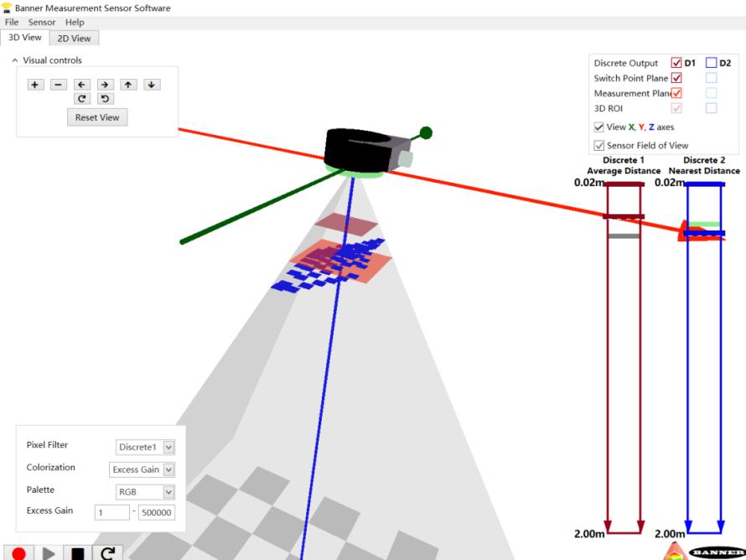Open the Sensor menu
Image resolution: width=746 pixels, height=560 pixels.
click(42, 23)
